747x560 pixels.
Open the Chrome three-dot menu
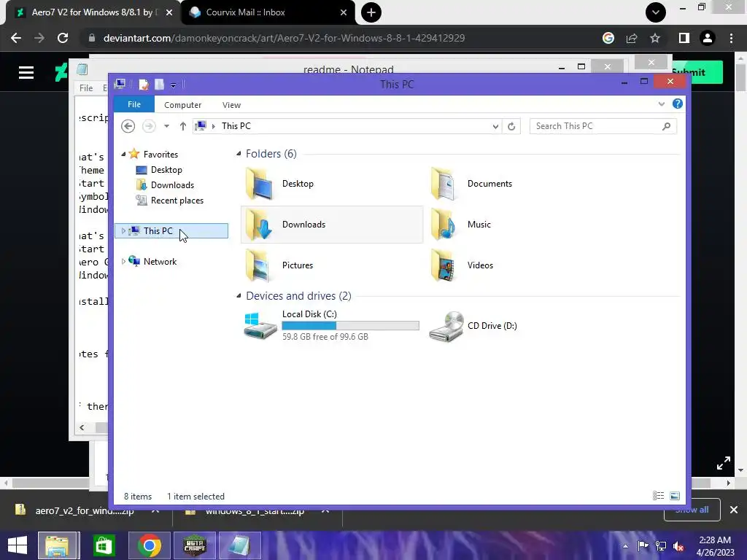point(731,38)
